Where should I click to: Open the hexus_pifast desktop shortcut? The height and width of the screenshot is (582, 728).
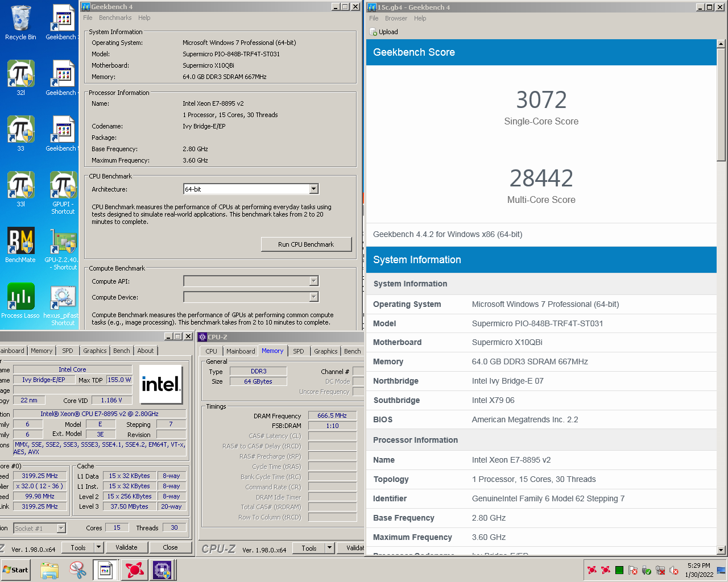63,304
